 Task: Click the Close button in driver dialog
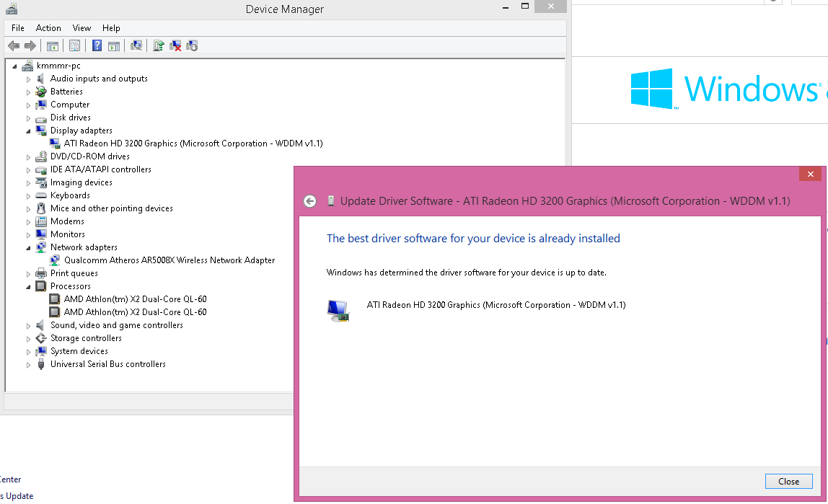[788, 482]
